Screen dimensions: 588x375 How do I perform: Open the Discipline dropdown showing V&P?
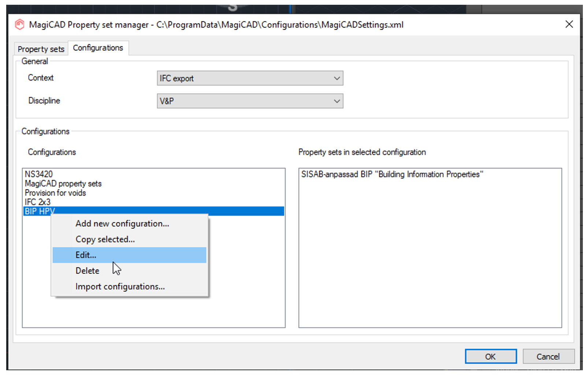250,101
